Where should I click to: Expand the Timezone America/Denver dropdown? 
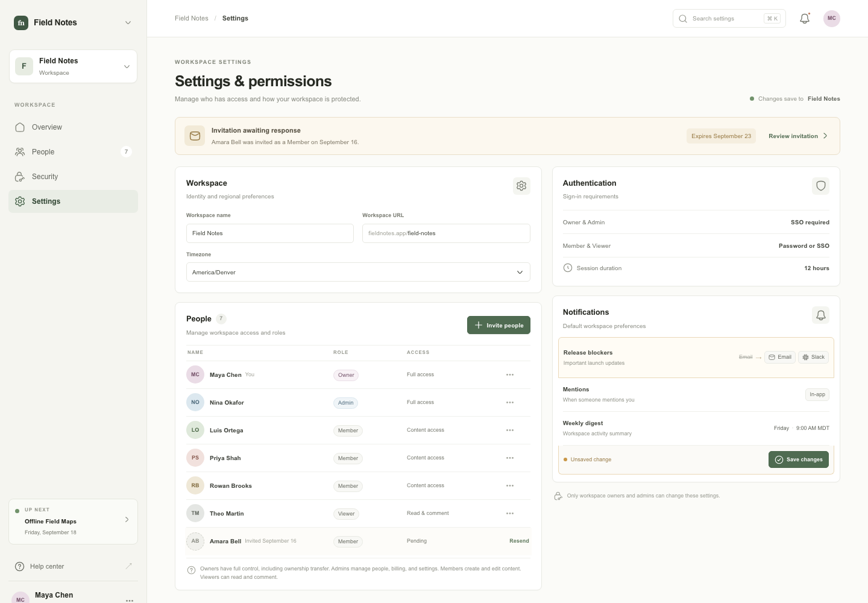358,272
